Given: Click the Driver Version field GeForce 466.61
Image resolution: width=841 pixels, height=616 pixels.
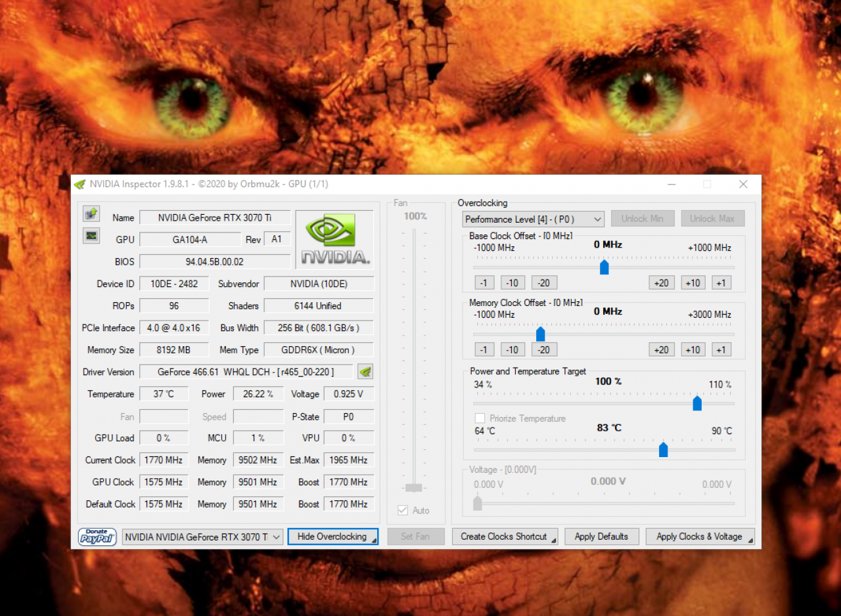Looking at the screenshot, I should point(246,372).
